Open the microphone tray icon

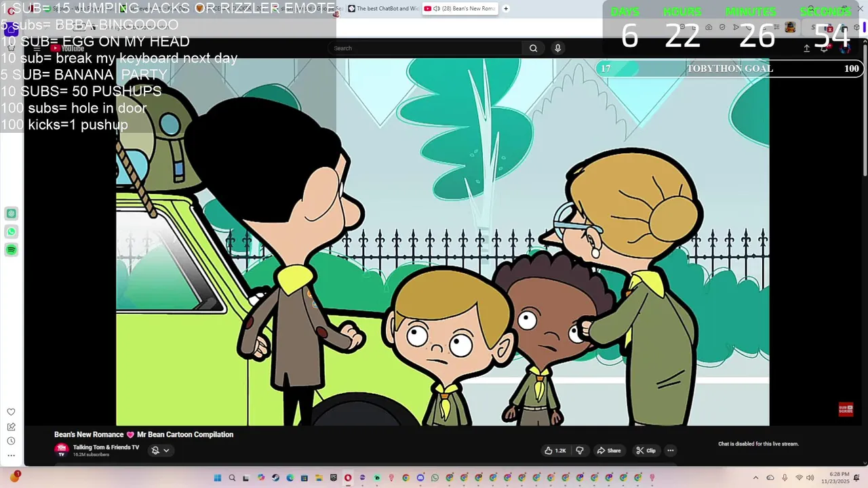click(785, 478)
